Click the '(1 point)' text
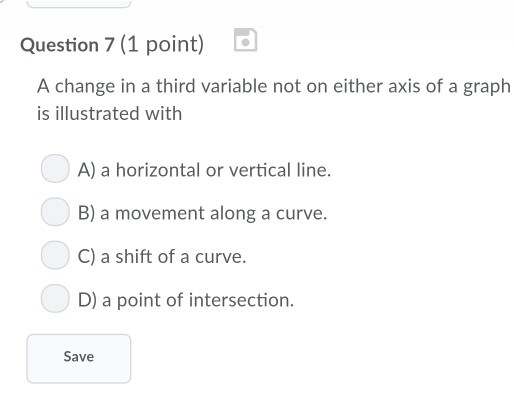Viewport: 514px width, 395px height. point(162,44)
